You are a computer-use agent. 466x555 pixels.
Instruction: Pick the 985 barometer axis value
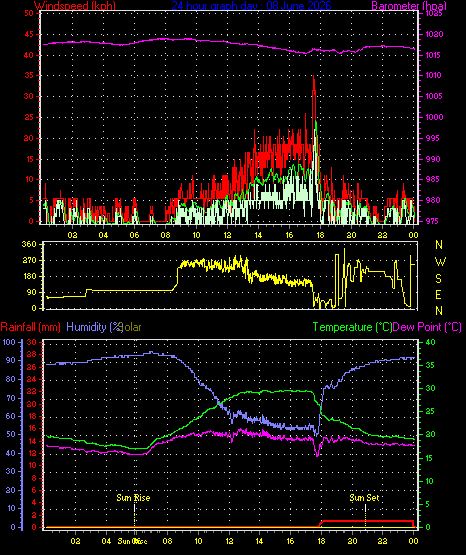(433, 179)
